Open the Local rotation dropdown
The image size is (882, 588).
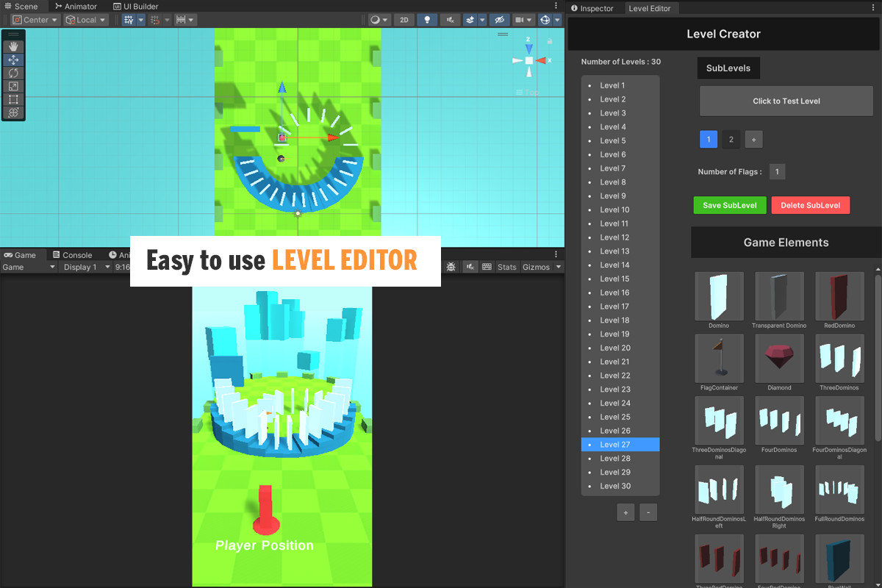point(85,20)
